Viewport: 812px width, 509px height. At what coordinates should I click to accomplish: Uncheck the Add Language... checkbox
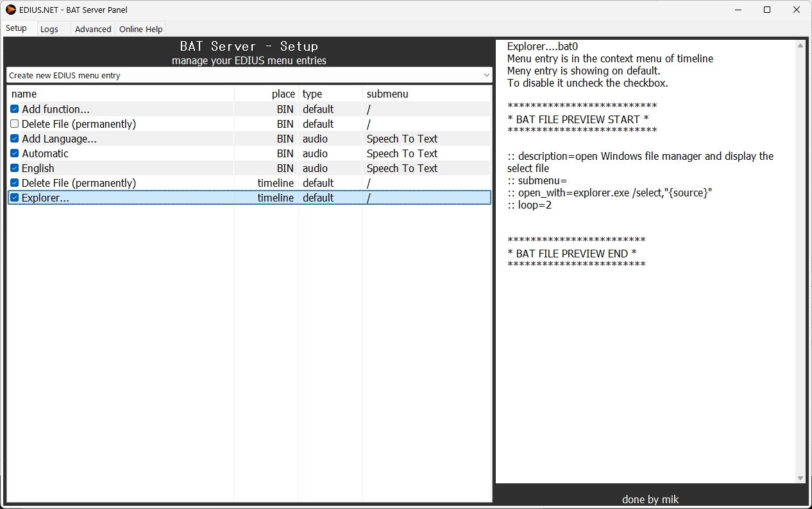[15, 139]
